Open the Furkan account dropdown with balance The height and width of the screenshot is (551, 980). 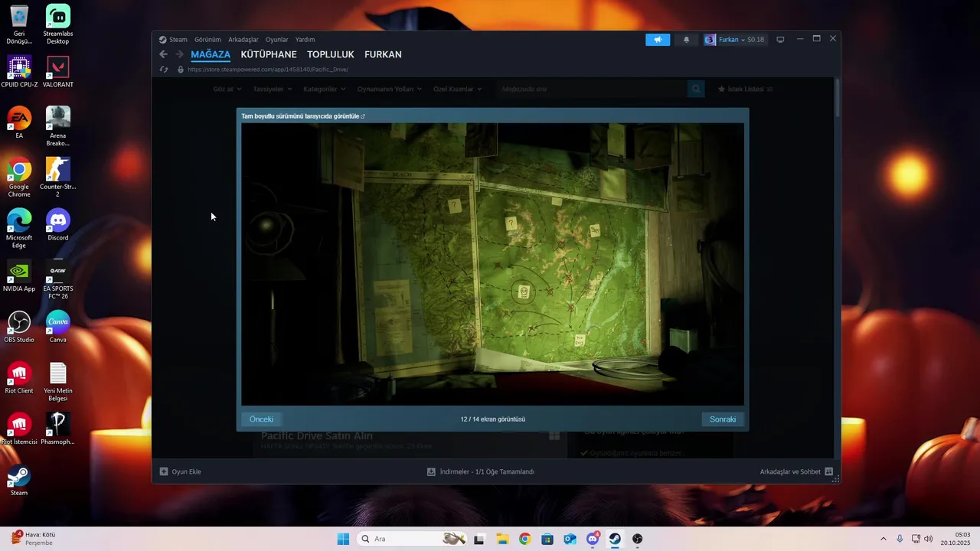[734, 40]
